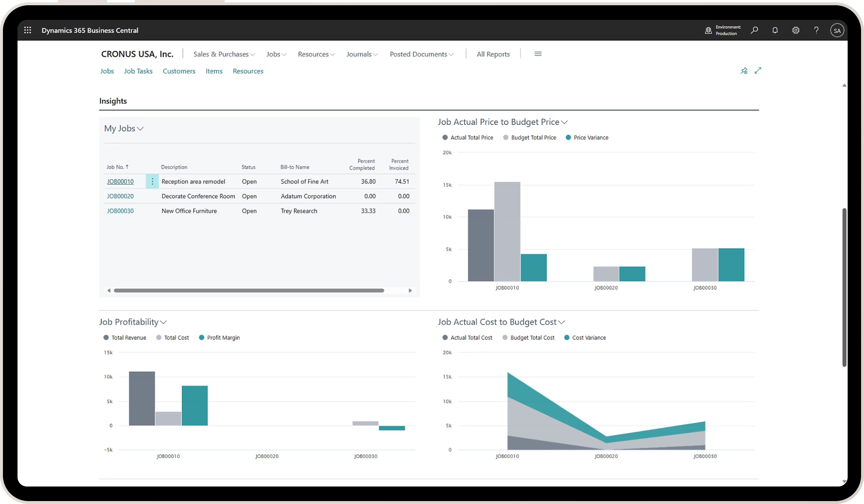Open the Sales & Purchases menu
The width and height of the screenshot is (864, 504).
224,54
